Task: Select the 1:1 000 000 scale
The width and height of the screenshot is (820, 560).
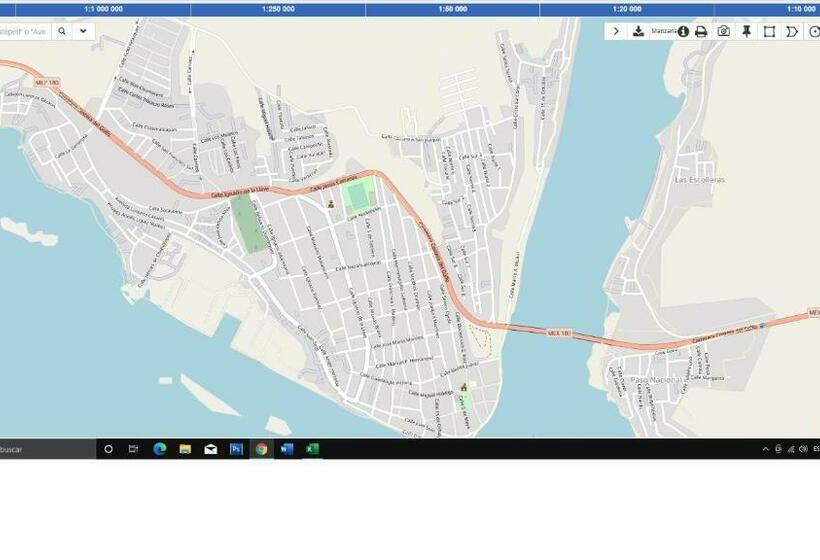Action: click(103, 8)
